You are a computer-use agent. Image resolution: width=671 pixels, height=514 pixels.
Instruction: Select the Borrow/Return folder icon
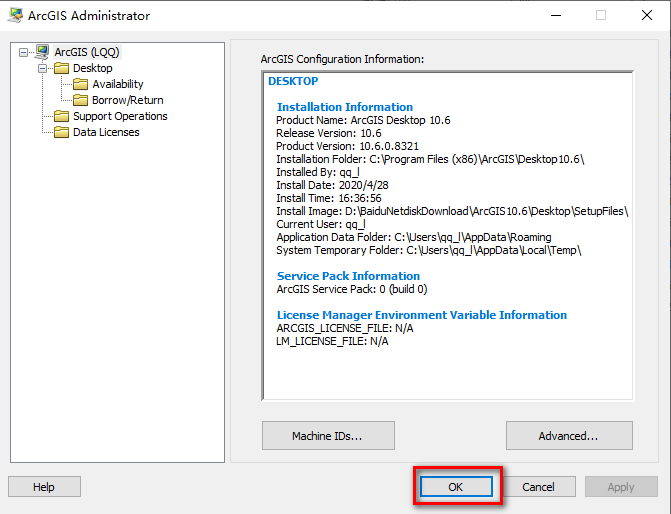pos(81,100)
